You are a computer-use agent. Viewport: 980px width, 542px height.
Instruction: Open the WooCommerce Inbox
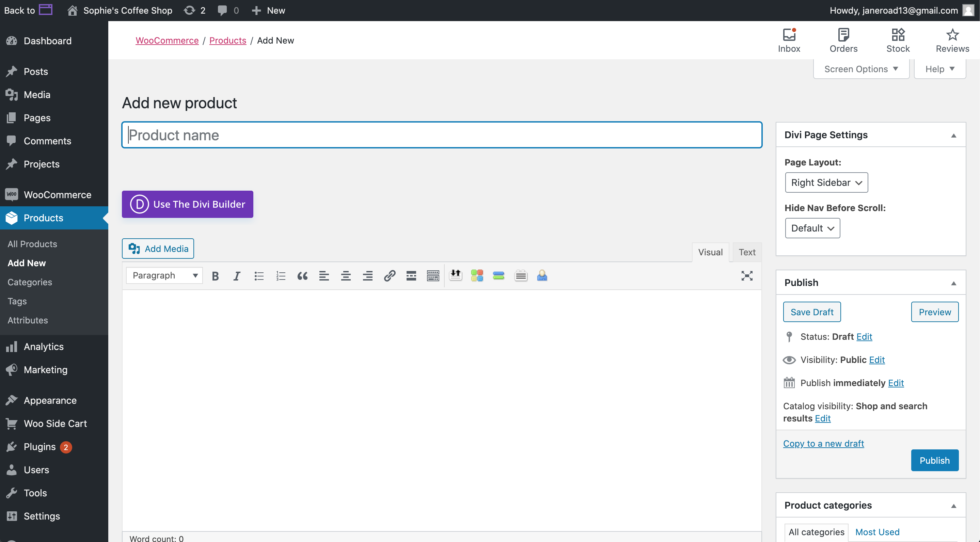(x=789, y=40)
